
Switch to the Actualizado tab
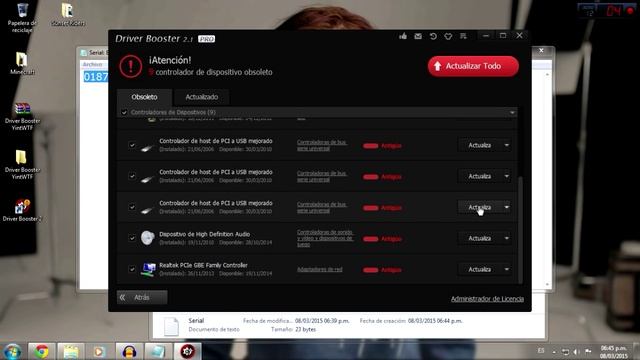(x=202, y=97)
